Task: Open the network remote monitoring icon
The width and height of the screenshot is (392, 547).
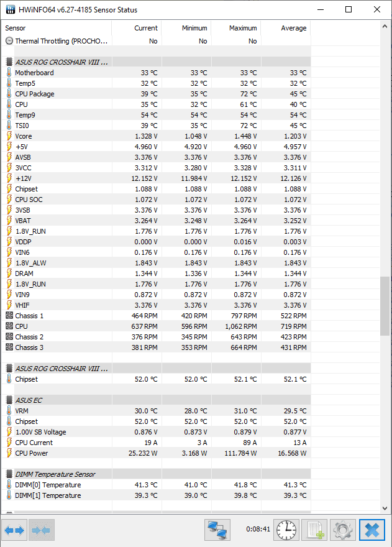Action: (217, 530)
